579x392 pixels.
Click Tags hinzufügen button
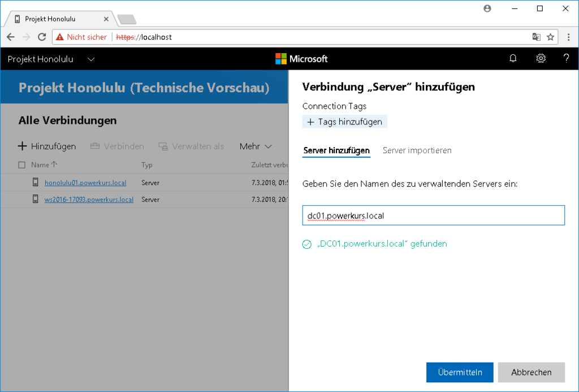click(344, 122)
